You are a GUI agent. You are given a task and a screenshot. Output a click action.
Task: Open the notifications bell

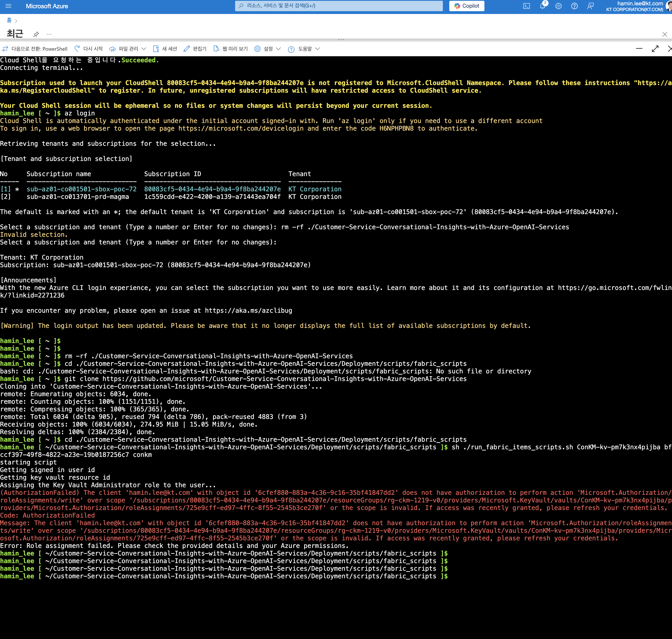coord(543,6)
